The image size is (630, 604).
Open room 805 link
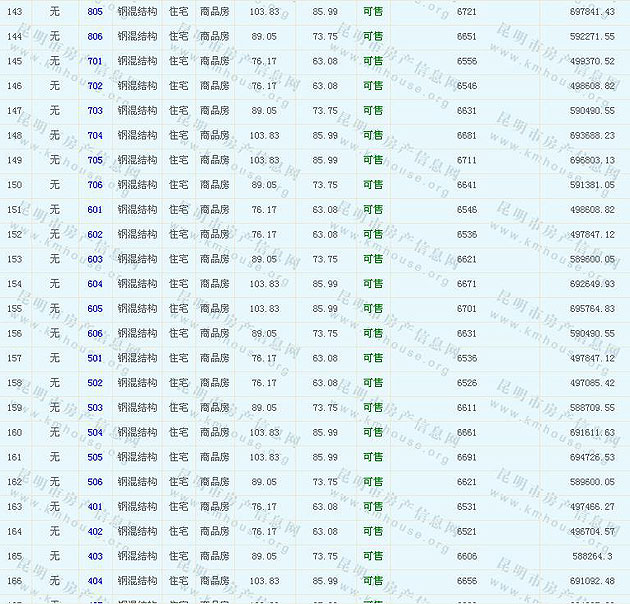click(x=95, y=11)
